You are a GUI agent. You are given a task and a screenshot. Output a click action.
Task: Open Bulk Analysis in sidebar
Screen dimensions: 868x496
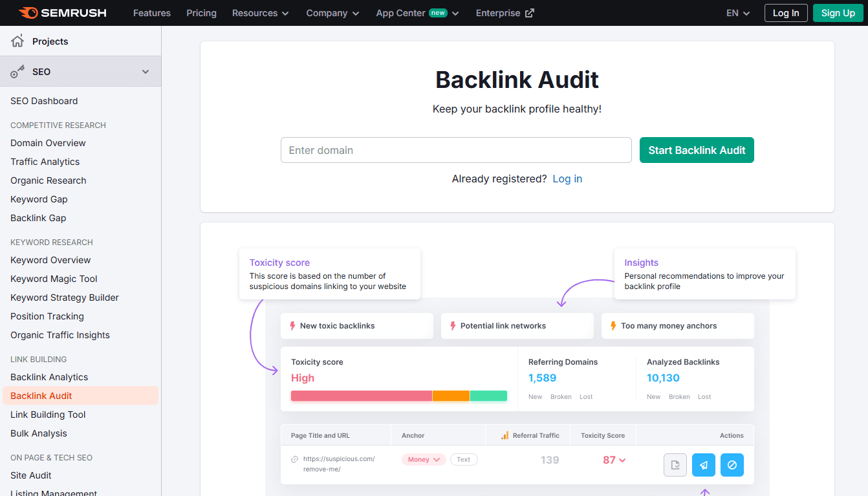39,433
